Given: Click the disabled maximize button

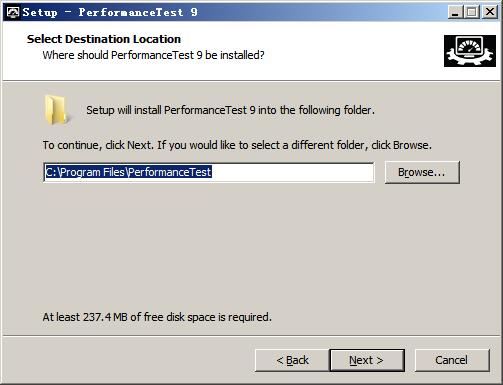Looking at the screenshot, I should tap(472, 12).
